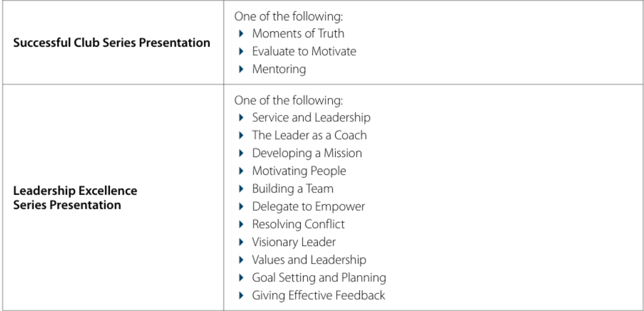The height and width of the screenshot is (311, 644).
Task: Click the Mentoring list item text
Action: (279, 69)
